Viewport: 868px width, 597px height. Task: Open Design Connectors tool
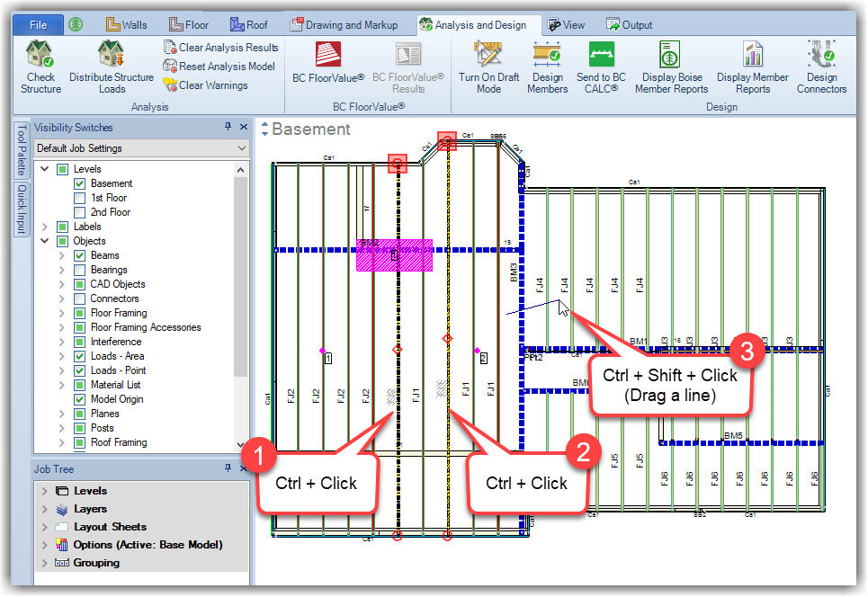click(x=821, y=56)
